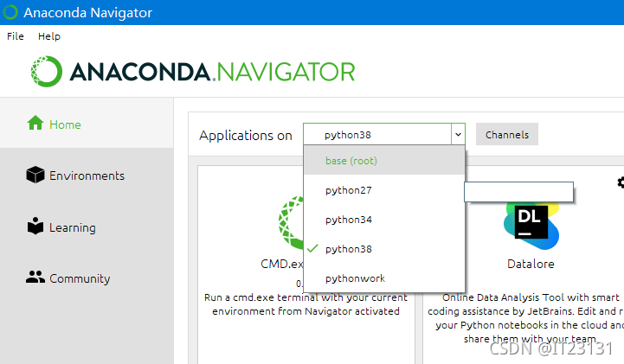Click the Home house icon
Viewport: 624px width, 364px height.
point(35,123)
